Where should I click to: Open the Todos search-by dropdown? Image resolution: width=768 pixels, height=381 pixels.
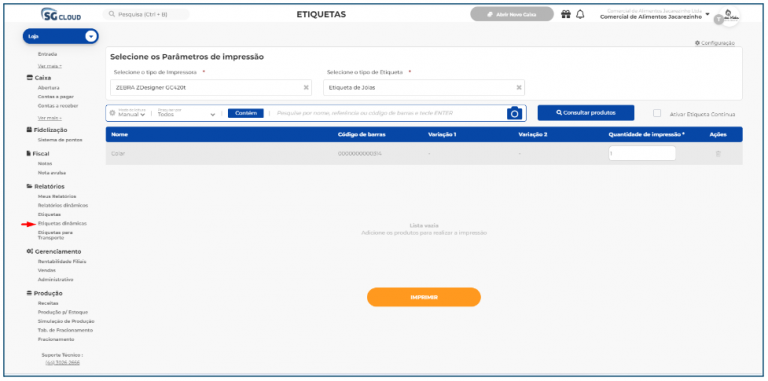point(187,114)
